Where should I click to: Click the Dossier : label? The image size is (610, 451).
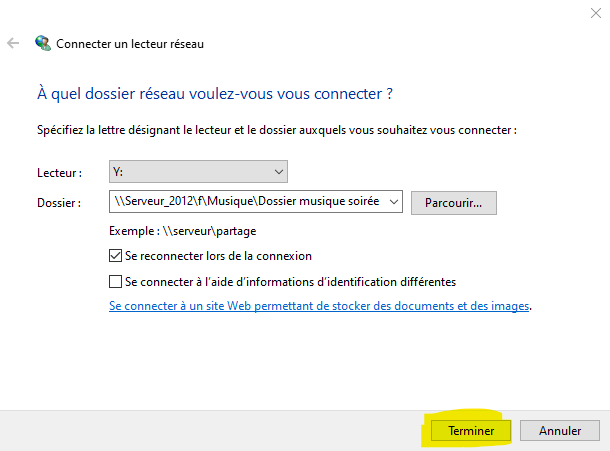(x=59, y=203)
